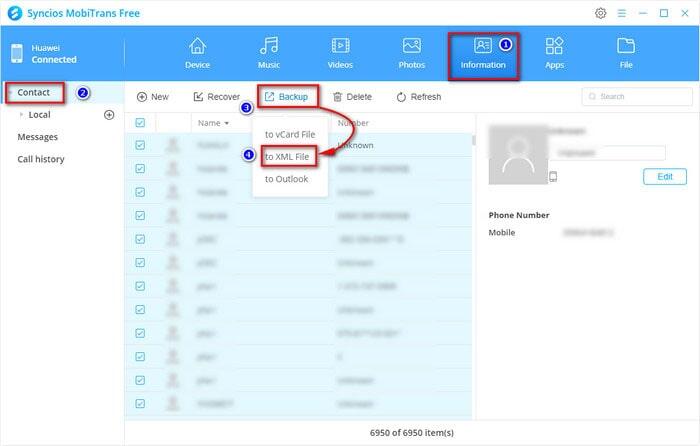Image resolution: width=700 pixels, height=446 pixels.
Task: Open the Videos section
Action: [340, 52]
